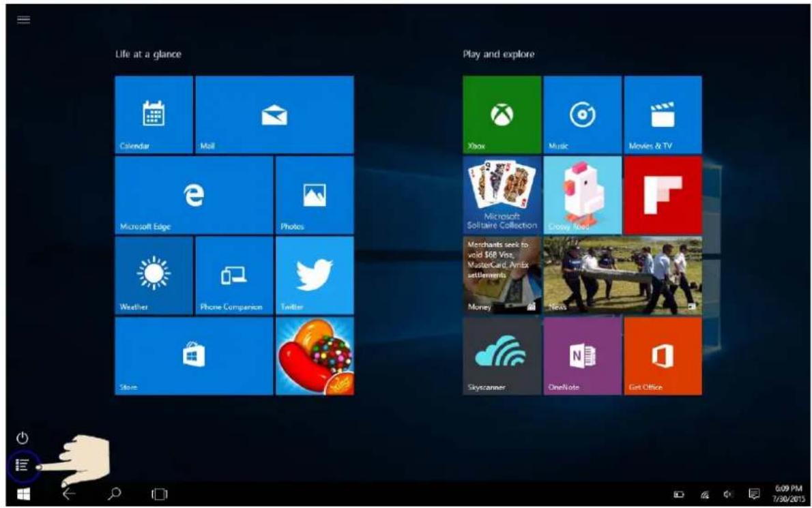The height and width of the screenshot is (508, 812).
Task: Open the Music tile
Action: (x=583, y=115)
